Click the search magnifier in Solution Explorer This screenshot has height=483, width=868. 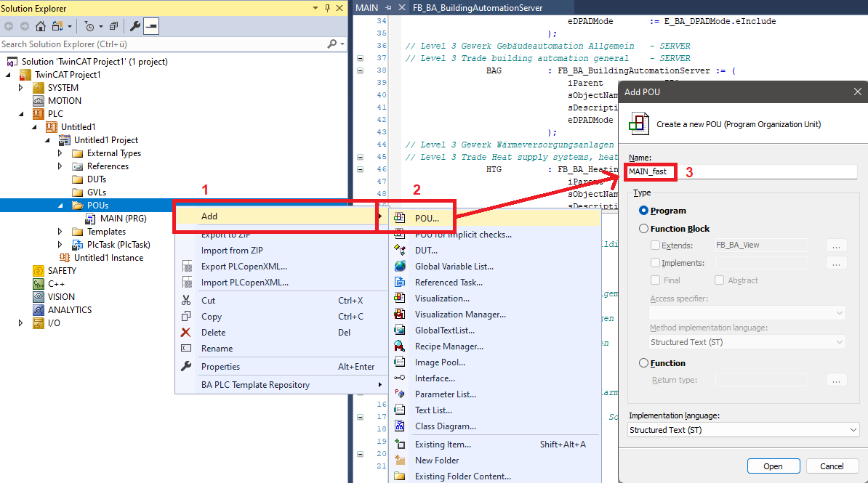pyautogui.click(x=333, y=44)
